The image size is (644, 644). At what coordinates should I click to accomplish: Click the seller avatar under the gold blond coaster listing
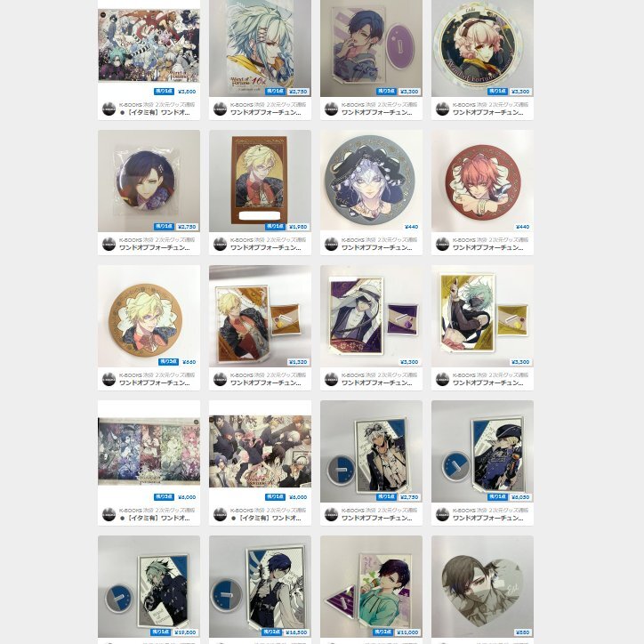click(109, 379)
